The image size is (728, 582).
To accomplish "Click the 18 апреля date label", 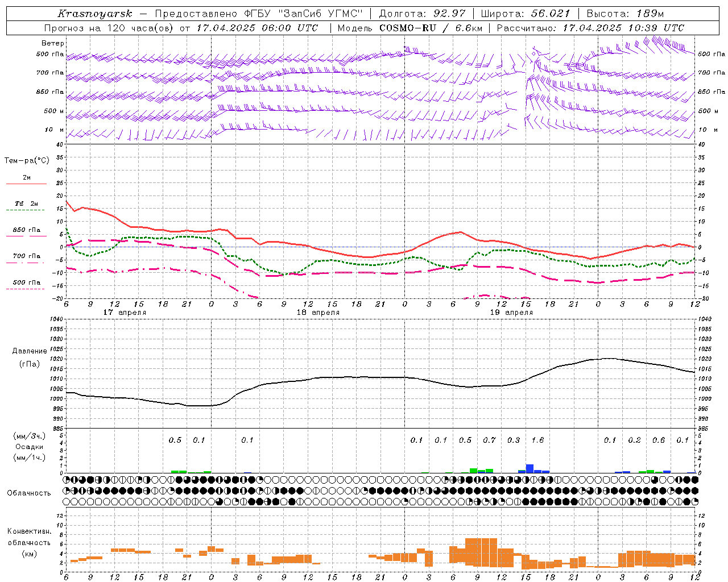I will (x=318, y=313).
